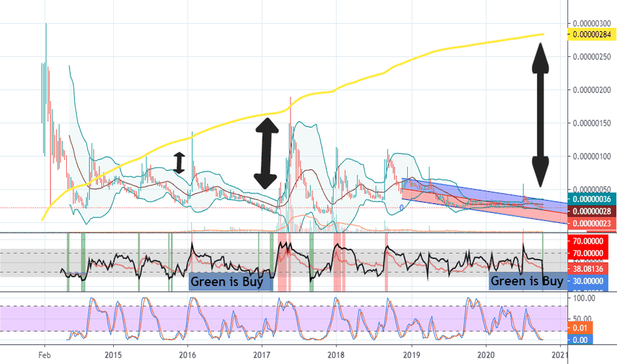Click the teal 0.00000036 price label
The width and height of the screenshot is (617, 364).
point(592,199)
